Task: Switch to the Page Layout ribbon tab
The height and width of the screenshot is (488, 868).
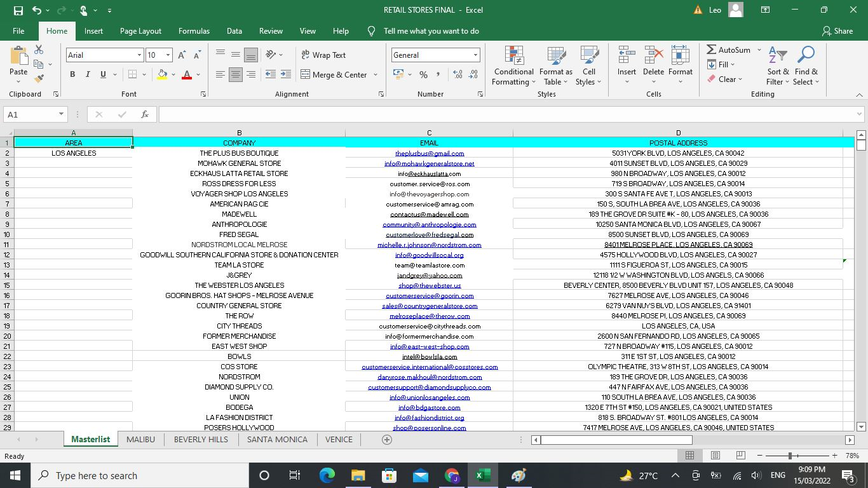Action: click(140, 30)
